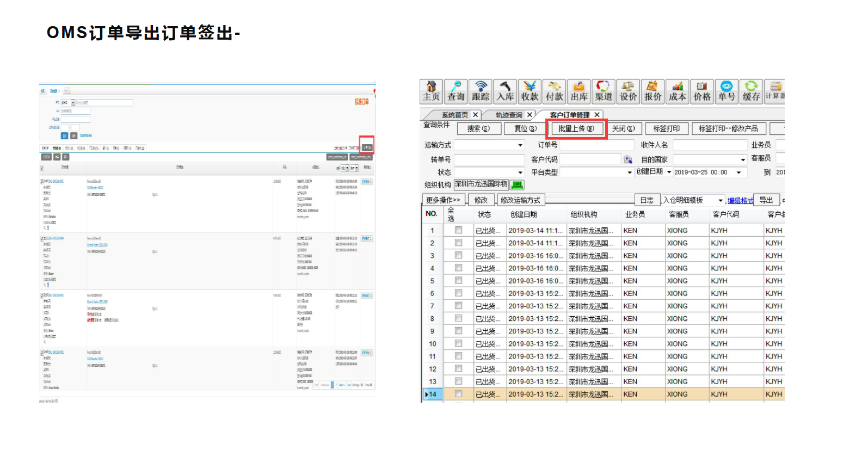This screenshot has height=475, width=868.
Task: Select the 缓存 cache toolbar icon
Action: point(752,91)
